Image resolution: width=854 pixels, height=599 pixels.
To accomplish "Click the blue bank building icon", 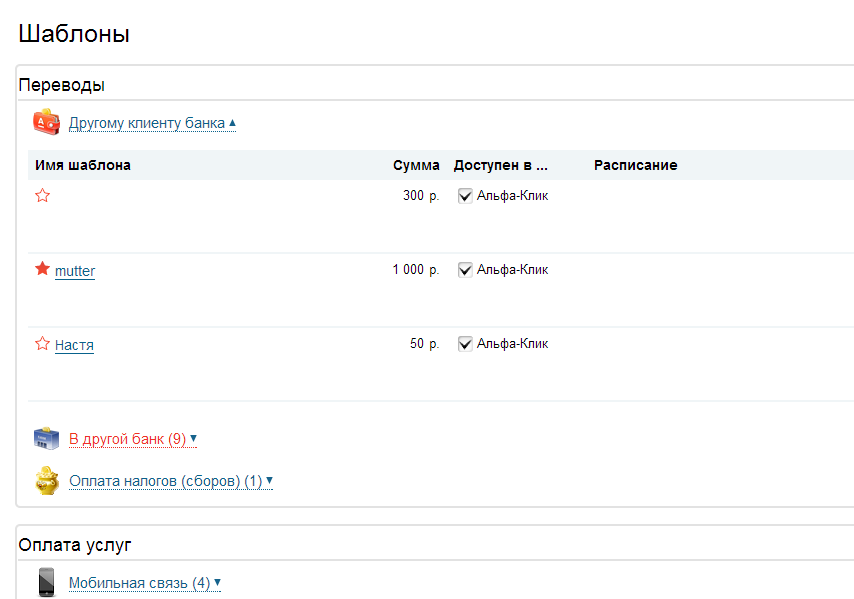I will pos(46,438).
